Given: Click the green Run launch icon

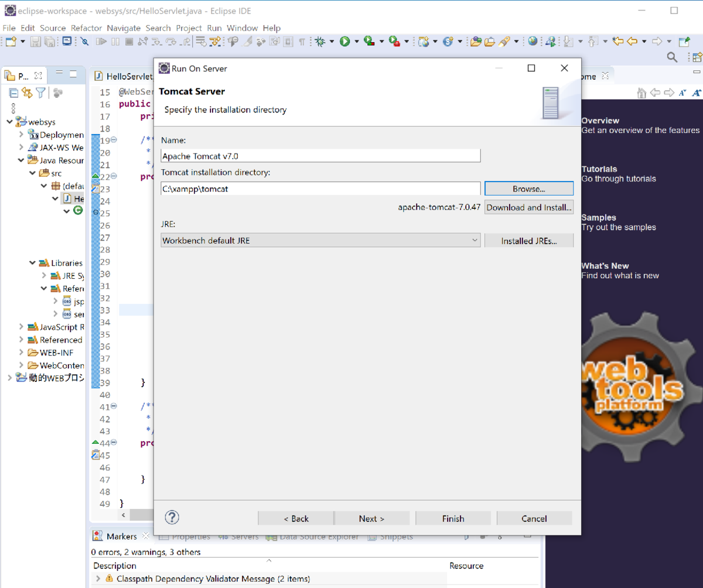Looking at the screenshot, I should 344,42.
